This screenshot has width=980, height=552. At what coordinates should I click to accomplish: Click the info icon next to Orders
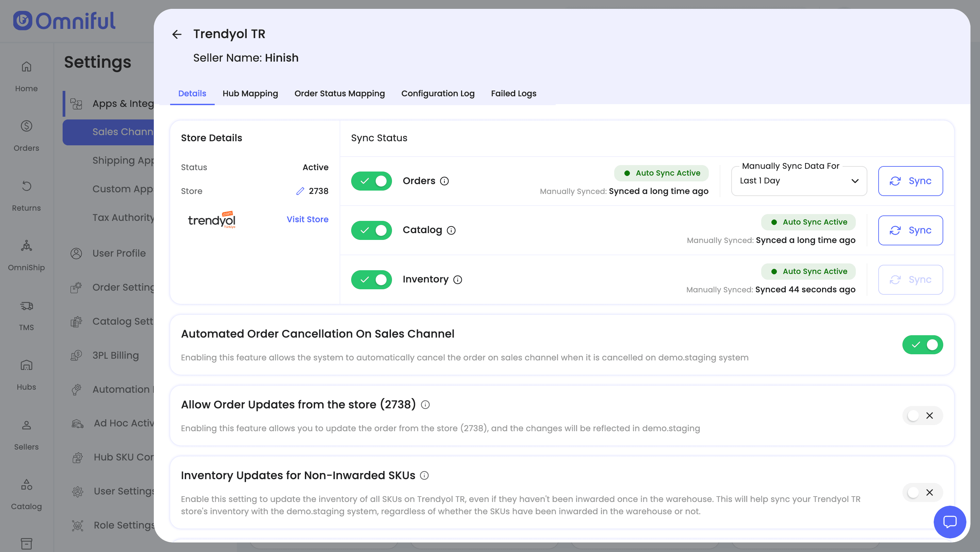point(444,181)
